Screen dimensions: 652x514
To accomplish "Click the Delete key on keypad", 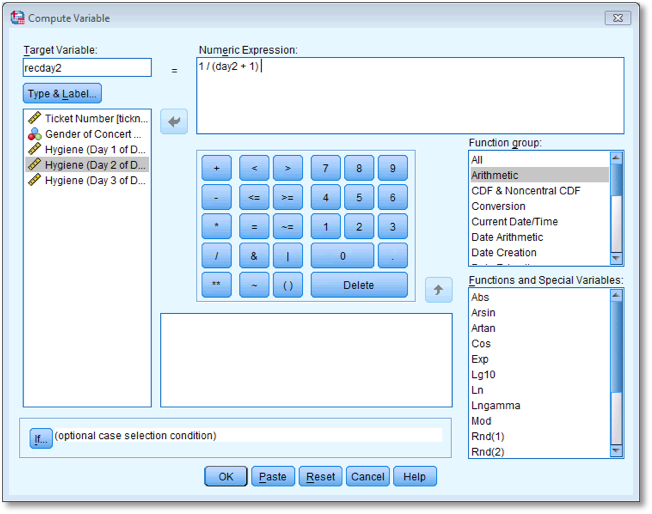I will coord(359,285).
